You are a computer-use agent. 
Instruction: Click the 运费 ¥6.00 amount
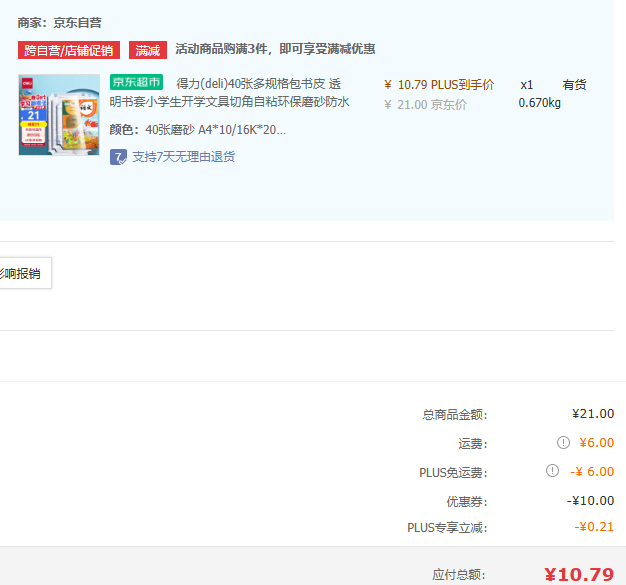[596, 442]
